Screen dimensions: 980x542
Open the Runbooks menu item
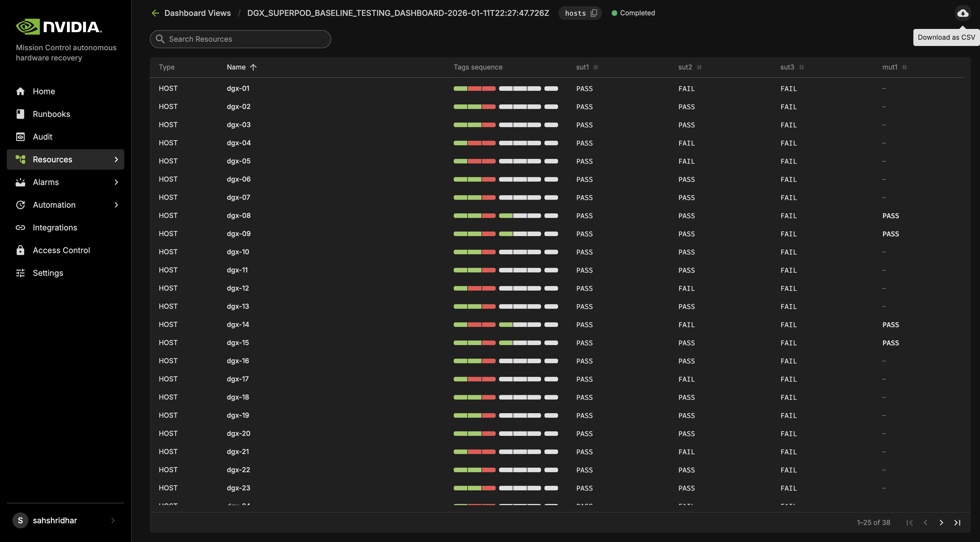coord(66,114)
